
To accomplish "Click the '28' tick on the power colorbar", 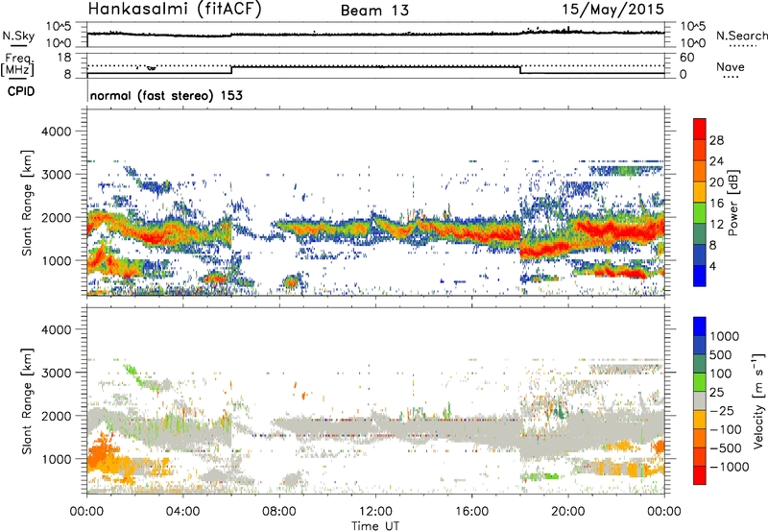I will tap(716, 140).
